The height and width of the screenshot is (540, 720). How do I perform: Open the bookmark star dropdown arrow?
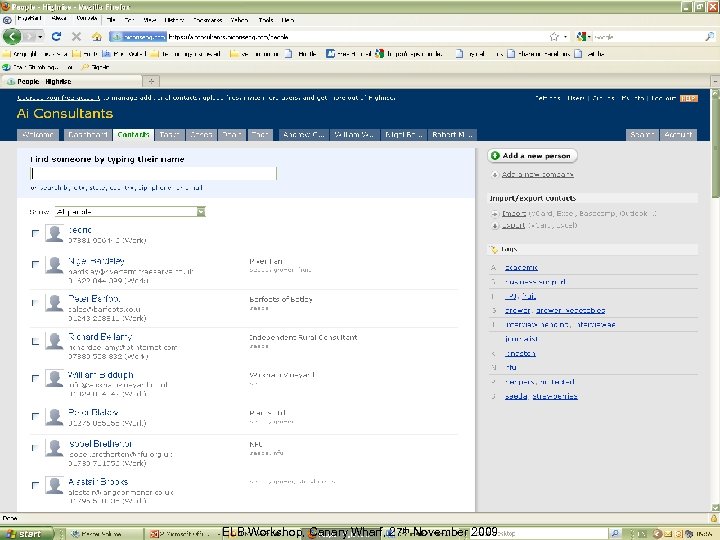pos(565,36)
